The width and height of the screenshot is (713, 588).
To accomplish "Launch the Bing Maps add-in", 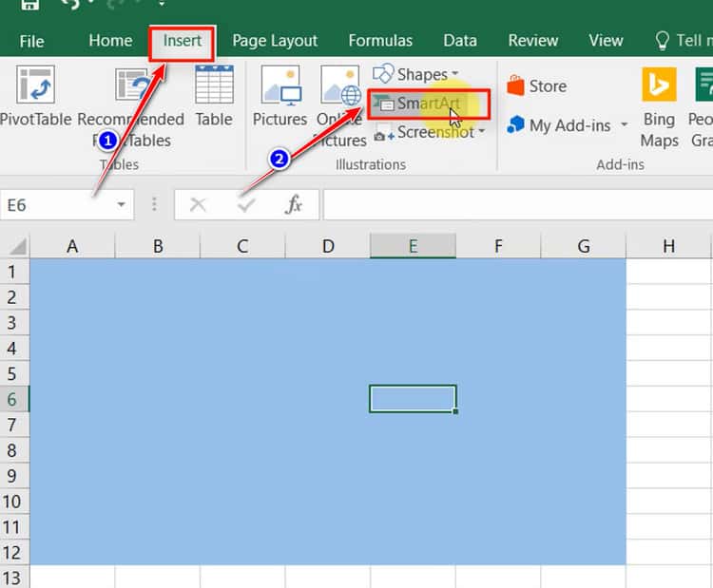I will pyautogui.click(x=659, y=106).
